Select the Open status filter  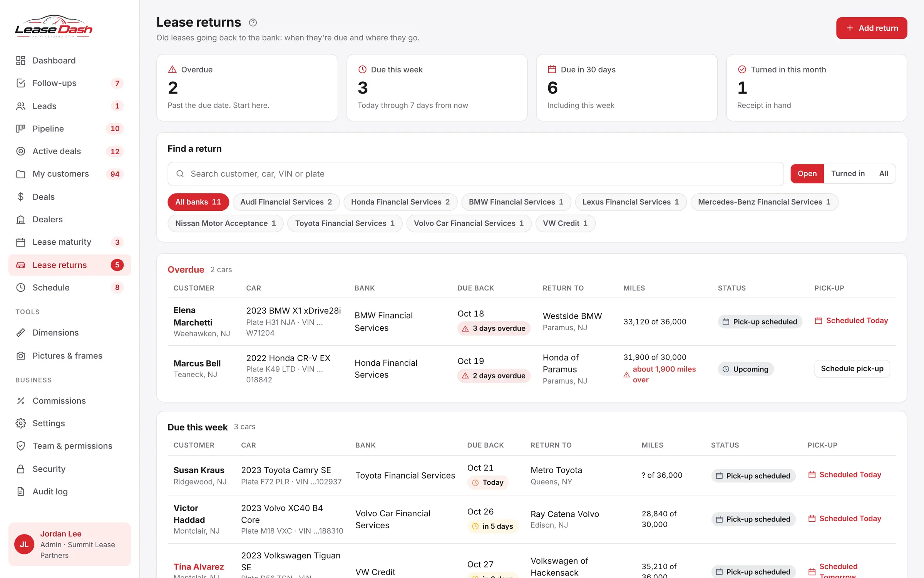coord(807,173)
